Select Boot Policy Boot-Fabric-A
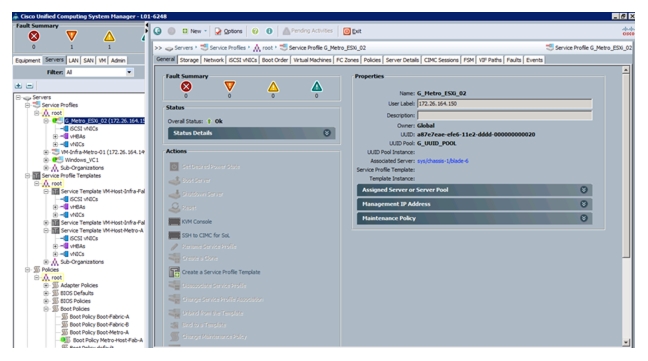The height and width of the screenshot is (361, 648). coord(99,317)
